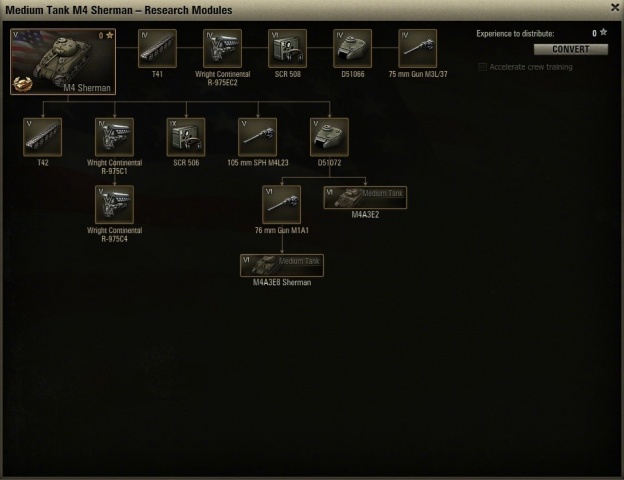
Task: Select the M4 Sherman vehicle tile
Action: (x=63, y=61)
